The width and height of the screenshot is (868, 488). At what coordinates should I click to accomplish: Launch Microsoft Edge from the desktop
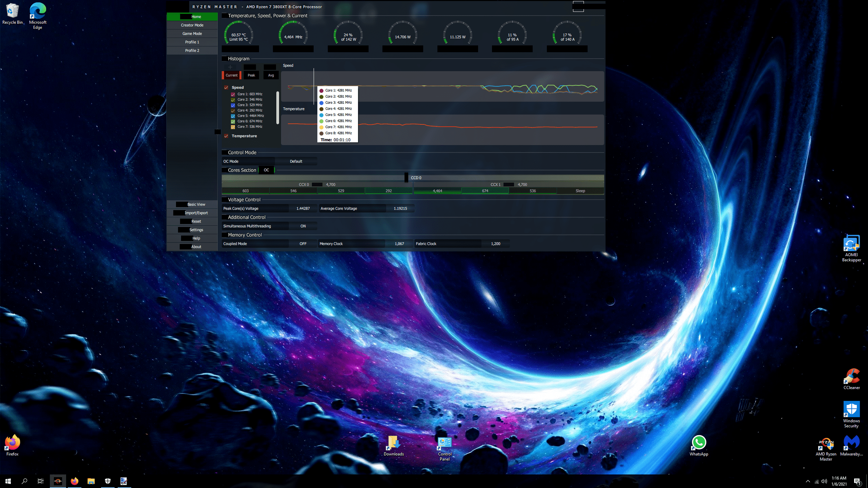pos(37,16)
